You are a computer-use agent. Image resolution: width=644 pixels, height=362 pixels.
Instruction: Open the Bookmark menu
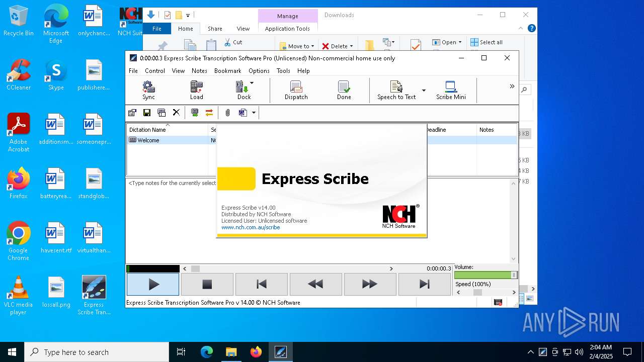(x=228, y=71)
